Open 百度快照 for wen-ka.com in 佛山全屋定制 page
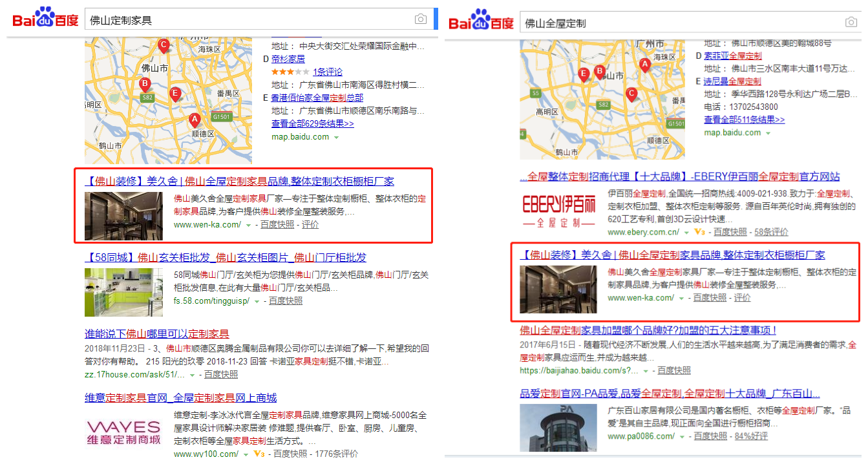The image size is (868, 464). click(710, 298)
